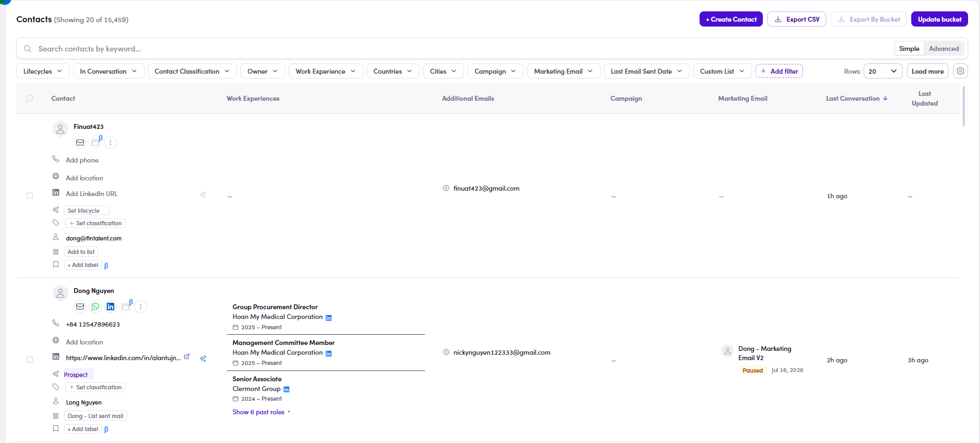
Task: Toggle select-all contacts checkbox in header
Action: point(30,98)
